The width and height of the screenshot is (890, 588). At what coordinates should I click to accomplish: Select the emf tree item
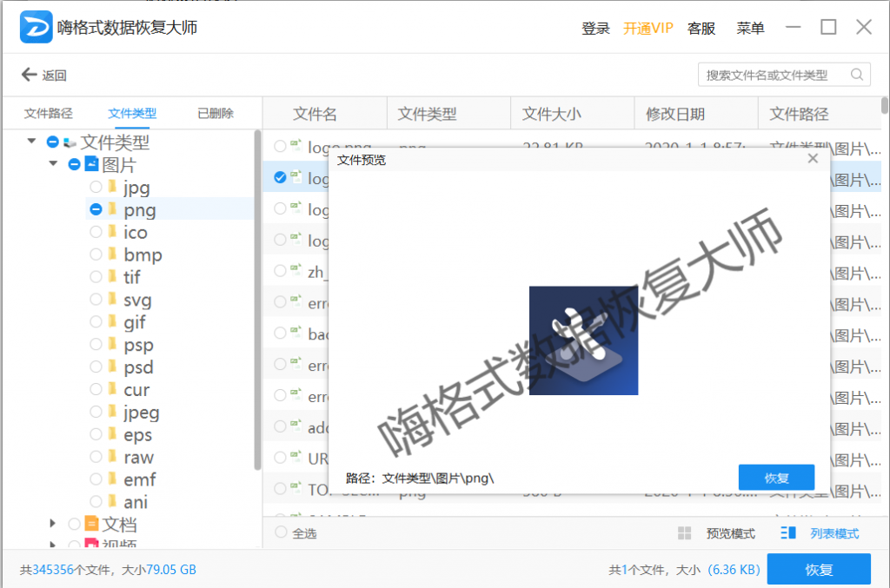click(x=140, y=479)
